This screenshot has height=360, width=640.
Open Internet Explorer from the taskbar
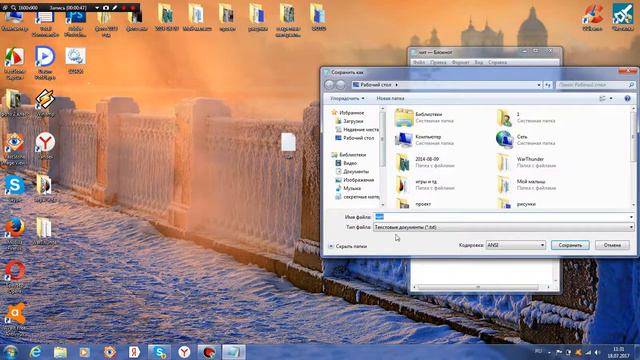(x=36, y=352)
